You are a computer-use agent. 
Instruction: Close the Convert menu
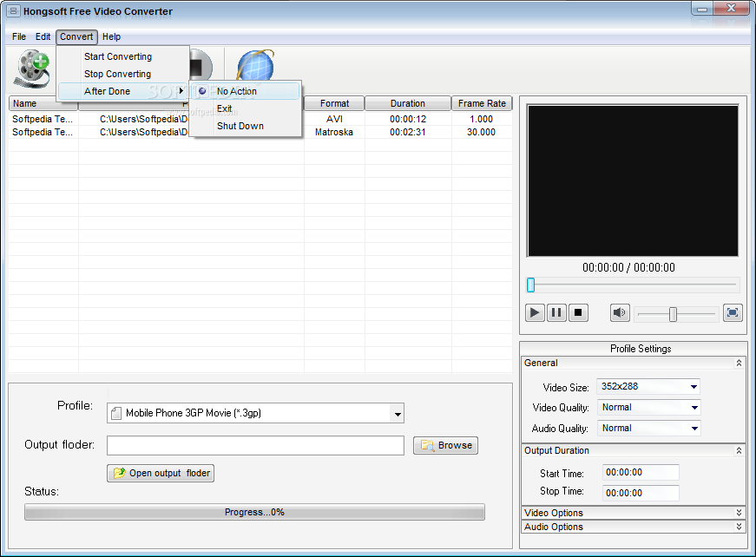tap(76, 36)
